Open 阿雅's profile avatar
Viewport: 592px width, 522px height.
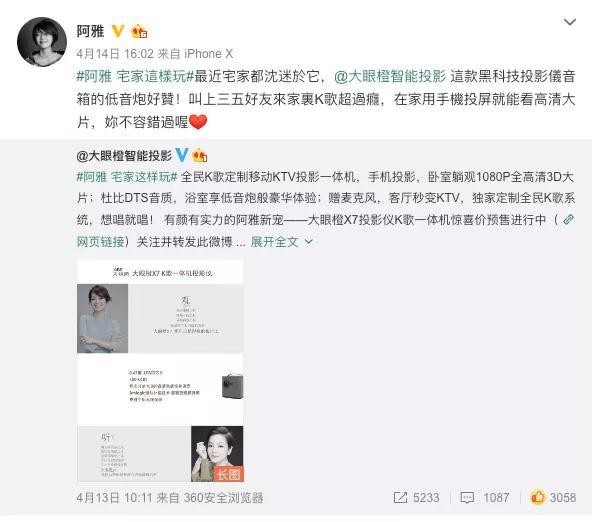(x=42, y=42)
